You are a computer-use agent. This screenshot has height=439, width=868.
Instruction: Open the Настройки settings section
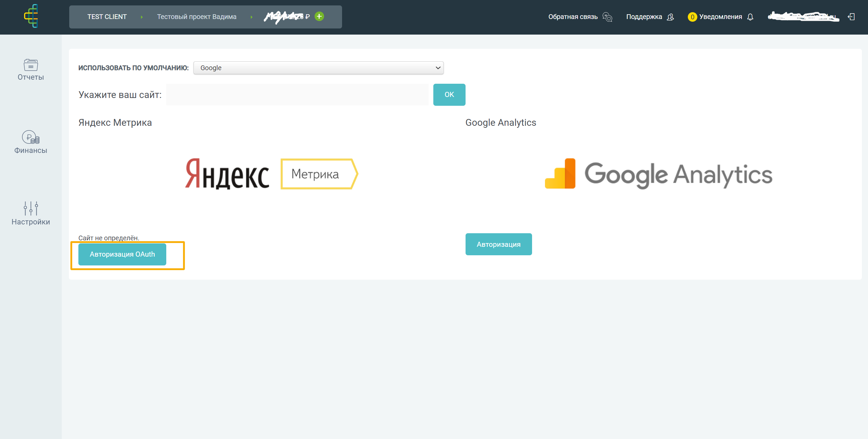(x=31, y=214)
